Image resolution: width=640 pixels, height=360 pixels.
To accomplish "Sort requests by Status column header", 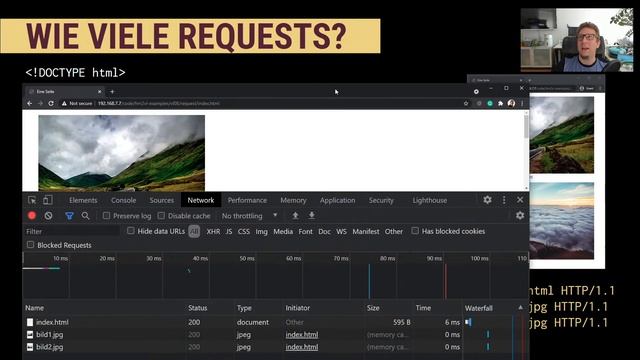I will [198, 308].
